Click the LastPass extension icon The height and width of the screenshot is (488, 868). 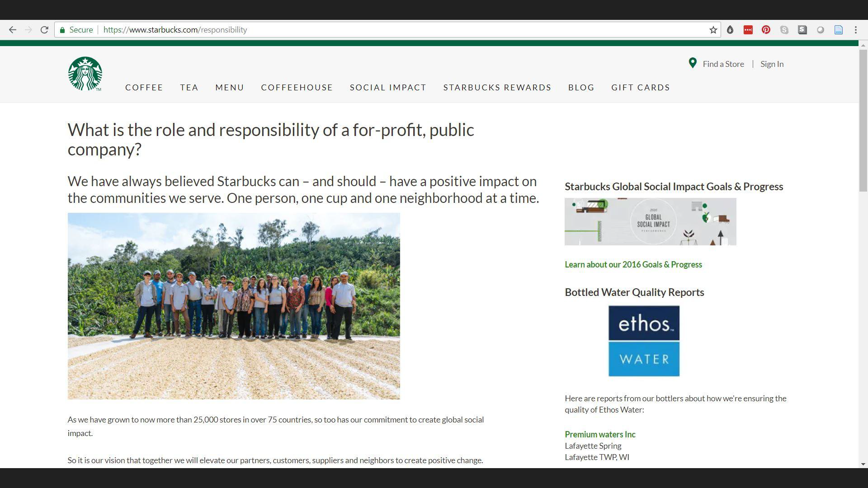click(748, 30)
